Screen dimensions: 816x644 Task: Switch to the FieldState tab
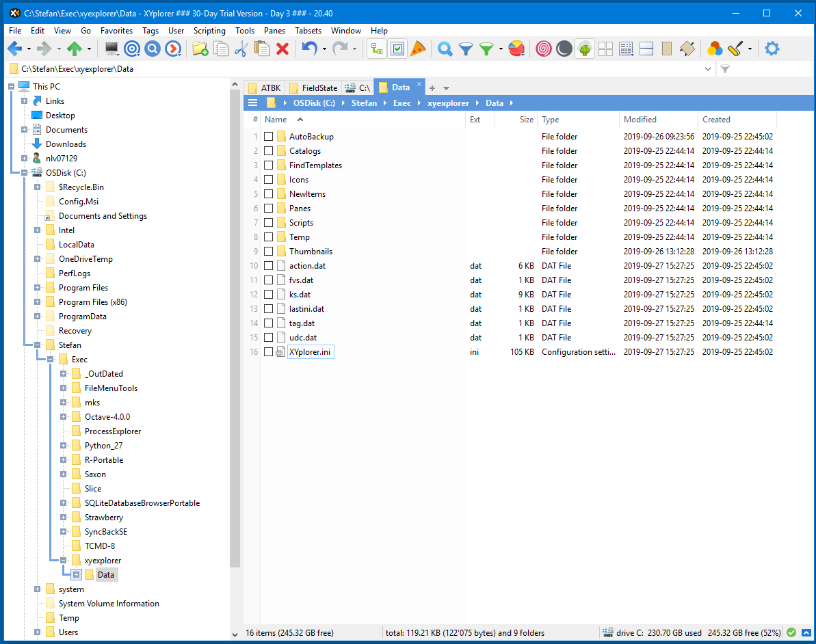[x=319, y=88]
